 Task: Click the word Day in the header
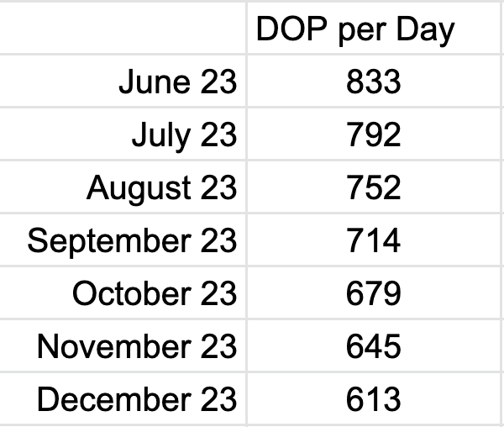426,31
